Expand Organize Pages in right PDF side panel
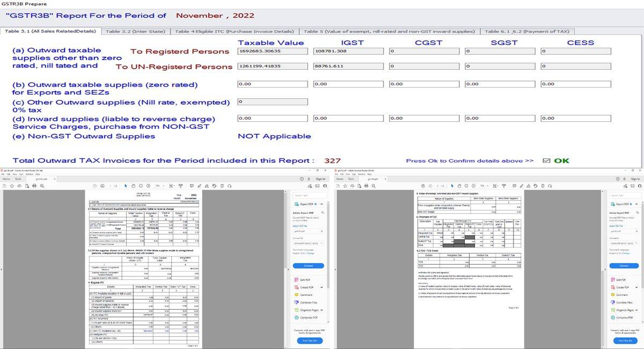 636,310
